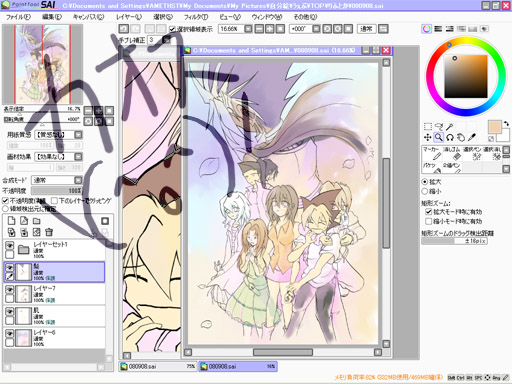Viewport: 512px width, 384px height.
Task: Select the 領域検出元に指定 radio option
Action: click(x=5, y=209)
